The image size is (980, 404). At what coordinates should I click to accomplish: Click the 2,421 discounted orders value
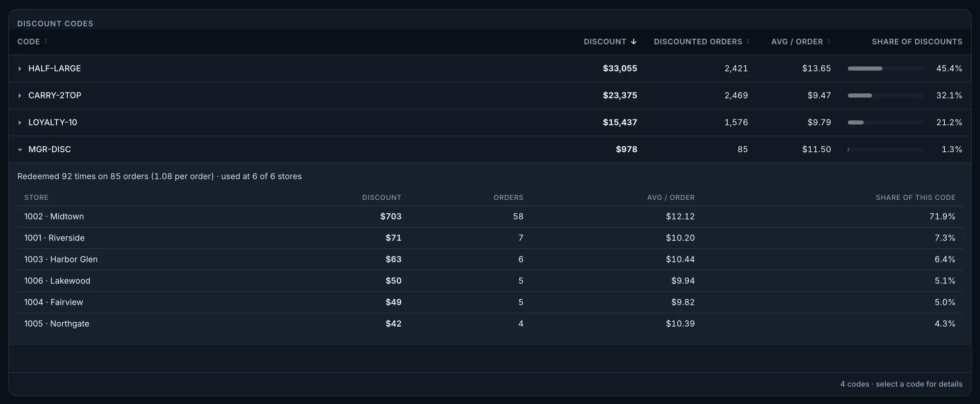coord(736,69)
